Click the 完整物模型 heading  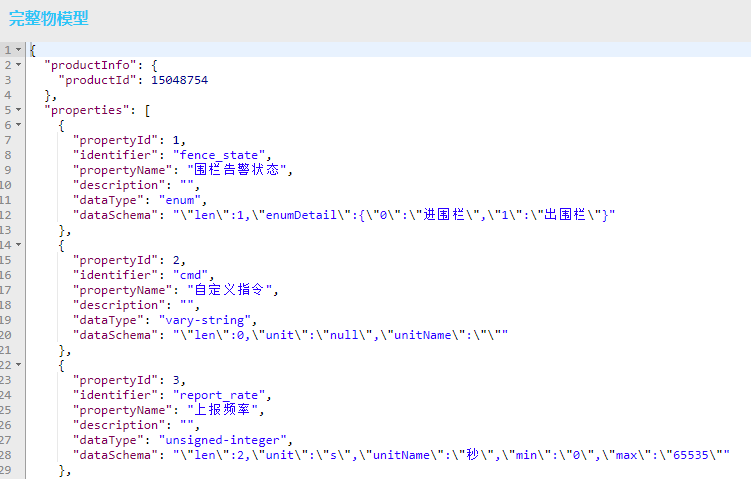(49, 18)
